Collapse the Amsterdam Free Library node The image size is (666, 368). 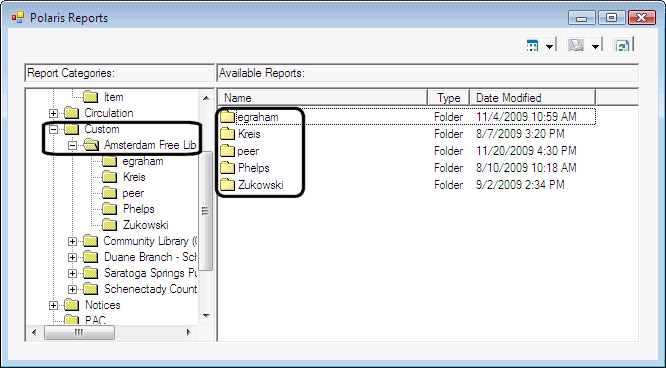pyautogui.click(x=73, y=145)
